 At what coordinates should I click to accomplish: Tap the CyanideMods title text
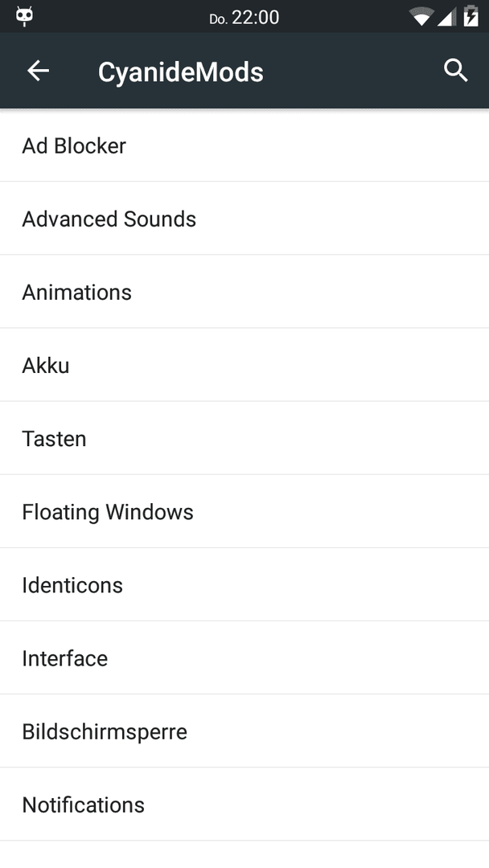[x=180, y=72]
